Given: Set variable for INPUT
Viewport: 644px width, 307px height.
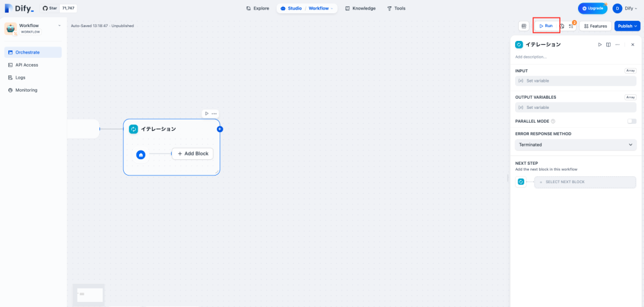Looking at the screenshot, I should tap(575, 81).
